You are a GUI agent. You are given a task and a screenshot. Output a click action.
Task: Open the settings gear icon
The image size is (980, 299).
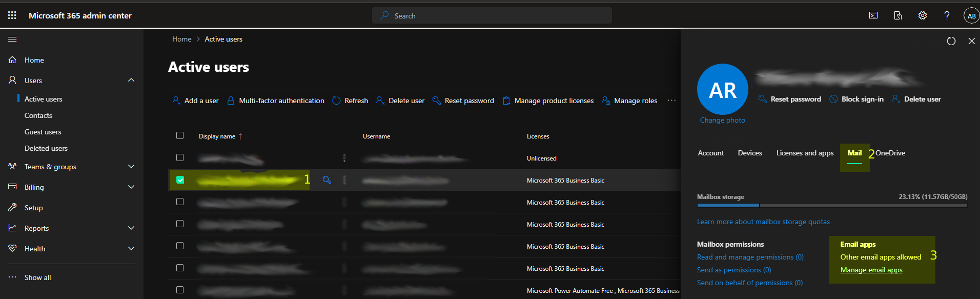[x=923, y=15]
